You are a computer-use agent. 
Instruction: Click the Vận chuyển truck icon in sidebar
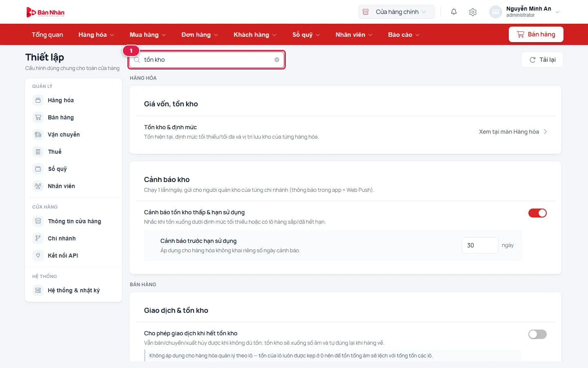[x=38, y=135]
